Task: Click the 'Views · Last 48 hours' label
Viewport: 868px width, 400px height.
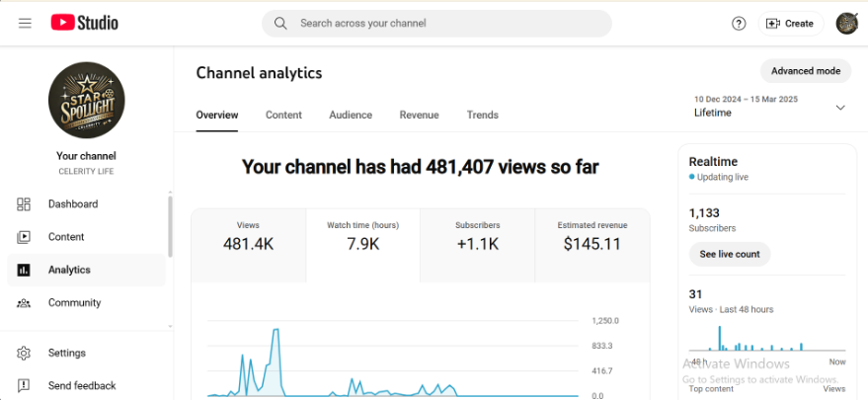Action: coord(731,310)
